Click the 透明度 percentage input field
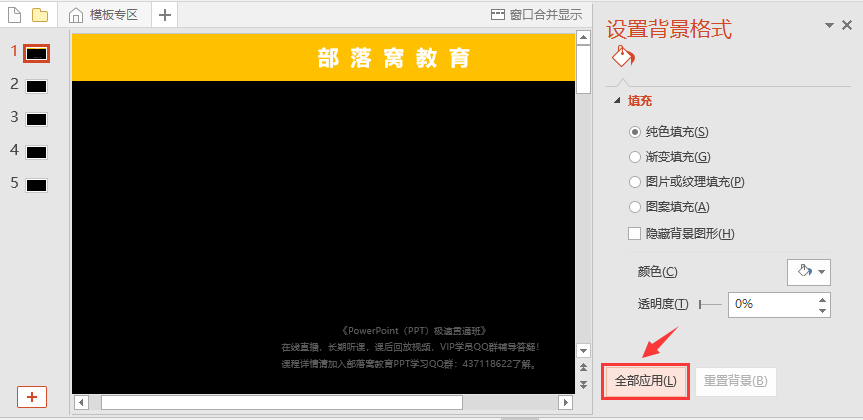Viewport: 863px width, 420px height. coord(772,304)
